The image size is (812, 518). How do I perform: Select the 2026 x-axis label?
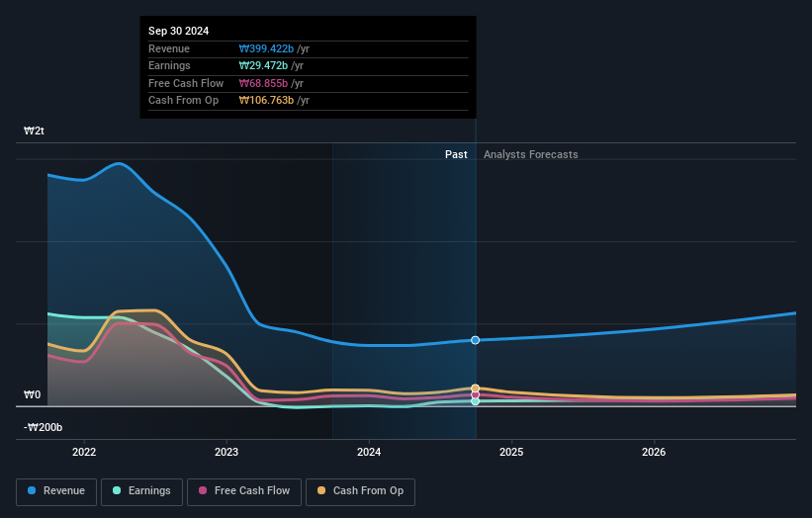(654, 453)
